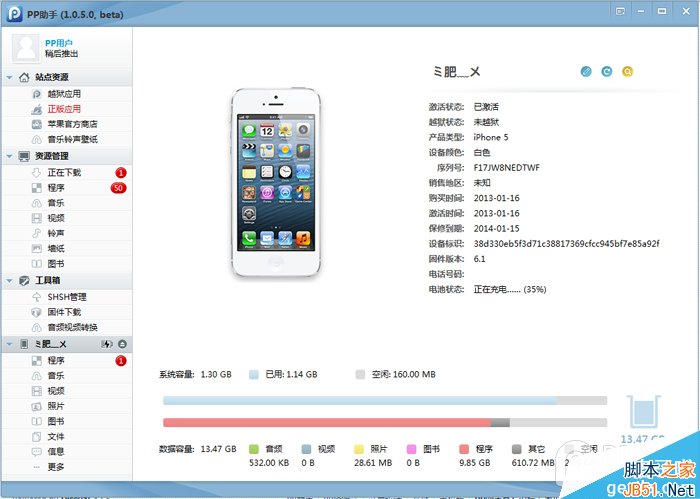Click the data capacity usage bar
This screenshot has width=700, height=499.
pos(385,422)
